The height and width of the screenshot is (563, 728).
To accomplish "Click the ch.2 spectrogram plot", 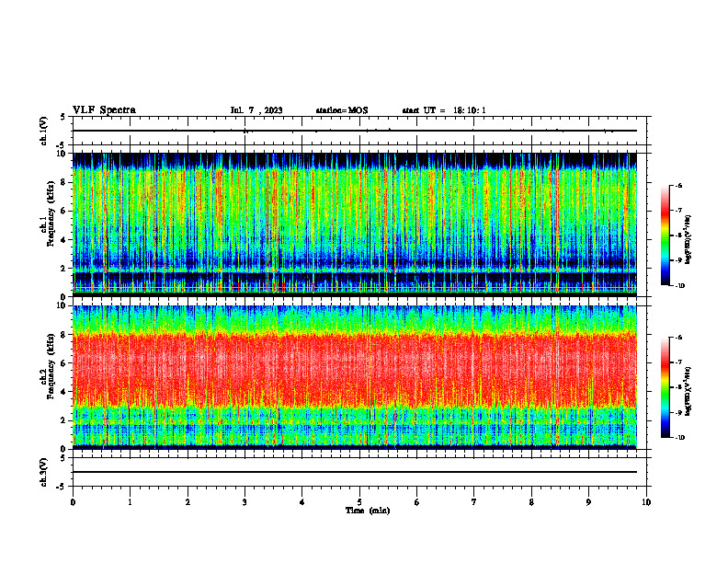I will coord(355,377).
